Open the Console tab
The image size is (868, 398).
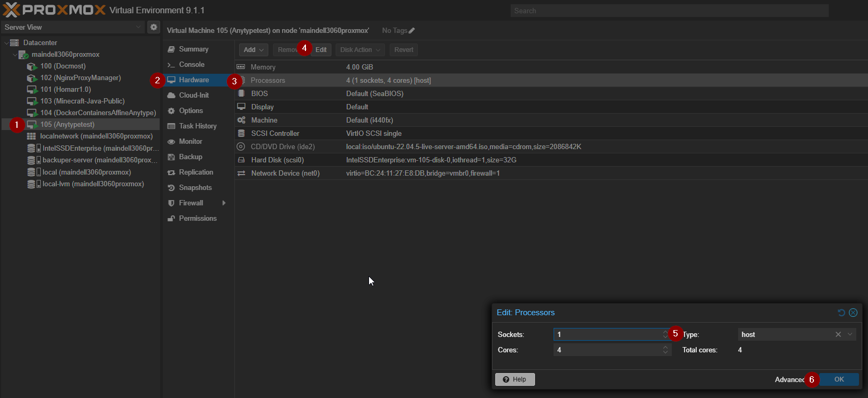point(191,65)
